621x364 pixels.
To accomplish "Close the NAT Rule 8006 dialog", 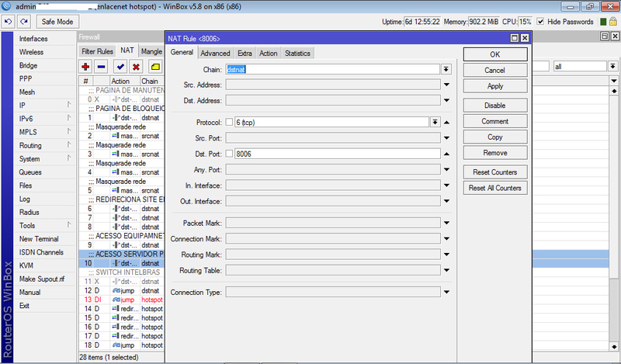I will [525, 38].
